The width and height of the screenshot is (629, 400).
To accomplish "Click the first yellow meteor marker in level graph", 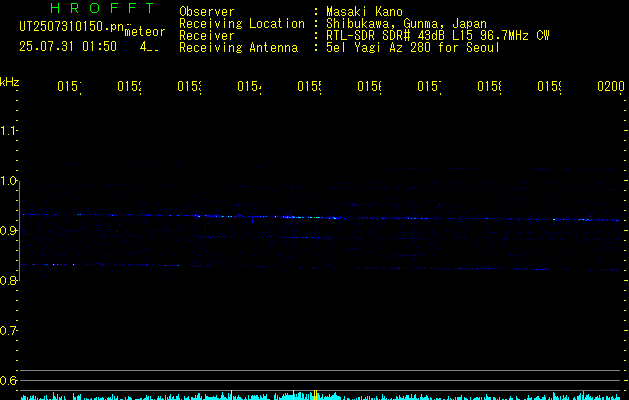I will point(231,395).
